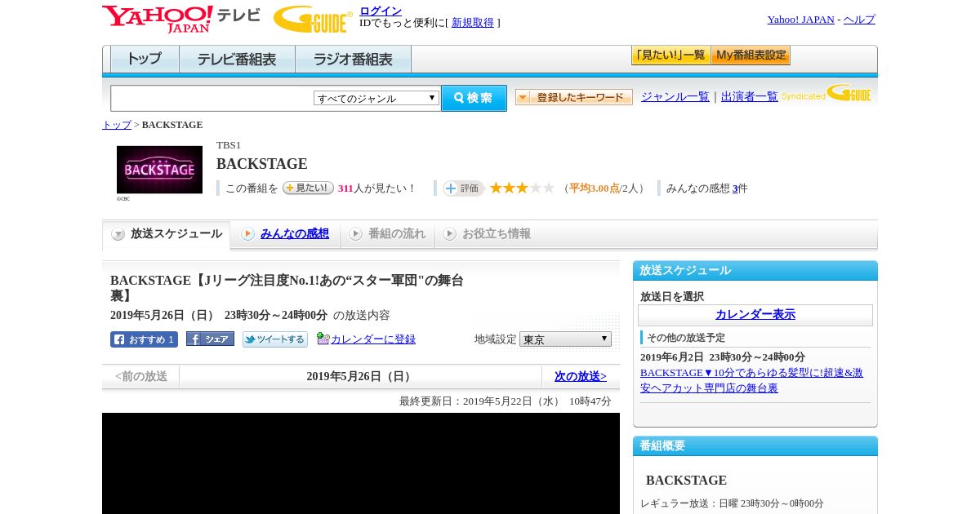Click the ログイン link
Screen dimensions: 980x514
[x=381, y=11]
